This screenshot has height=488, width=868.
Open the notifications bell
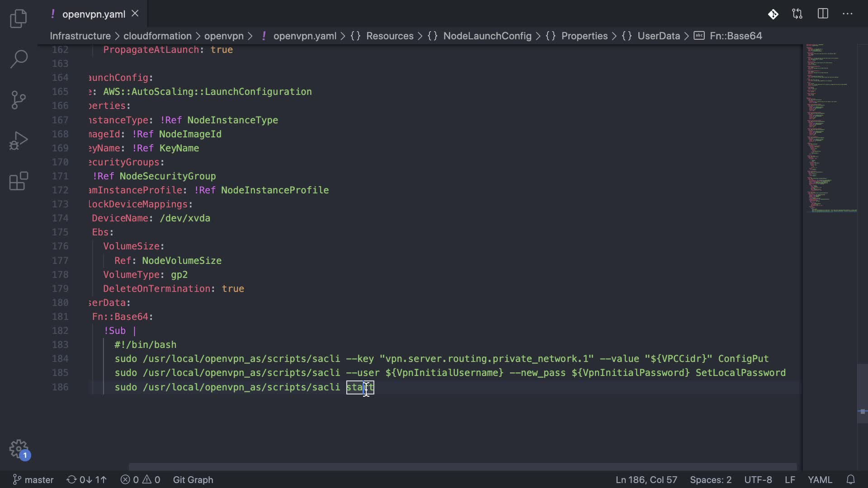coord(850,479)
